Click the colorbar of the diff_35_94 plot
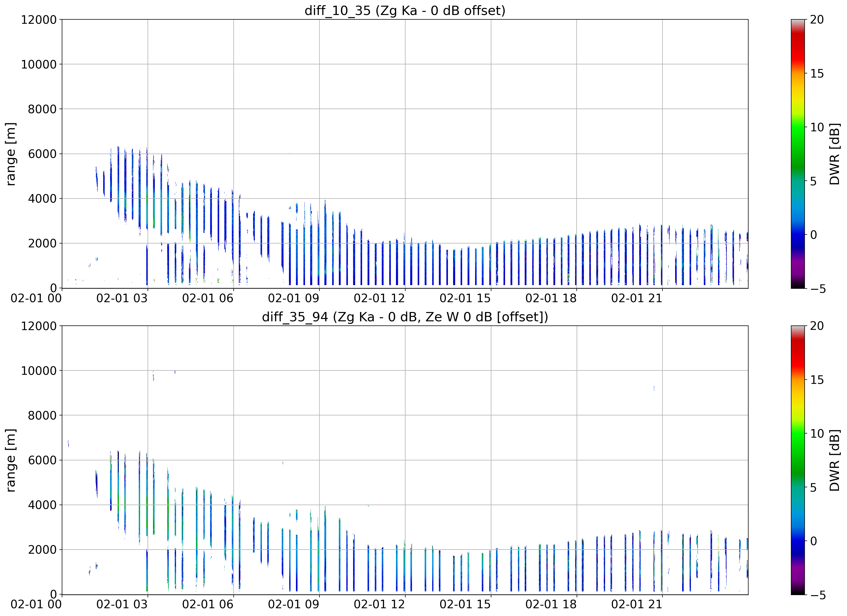847x616 pixels. click(798, 460)
